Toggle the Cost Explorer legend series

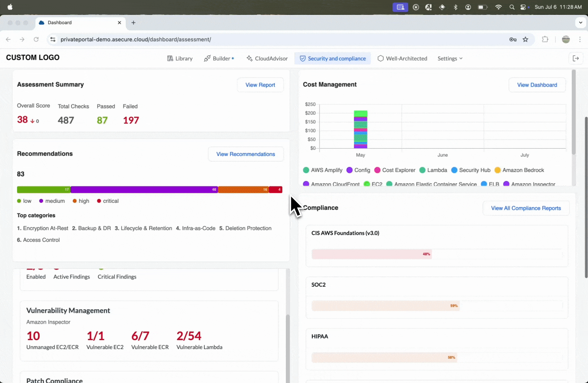click(395, 170)
